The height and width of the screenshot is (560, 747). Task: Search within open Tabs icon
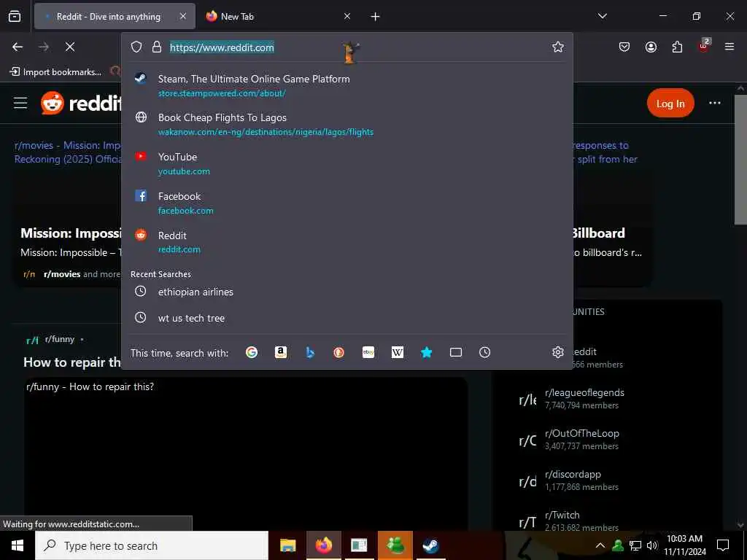point(456,352)
